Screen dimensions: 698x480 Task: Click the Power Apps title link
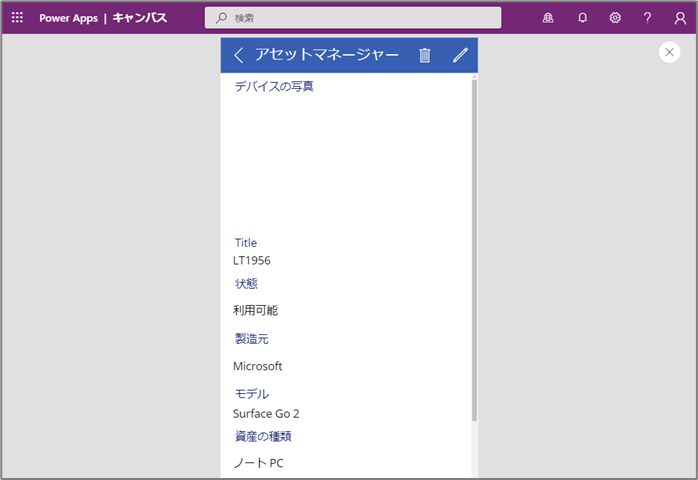coord(69,18)
